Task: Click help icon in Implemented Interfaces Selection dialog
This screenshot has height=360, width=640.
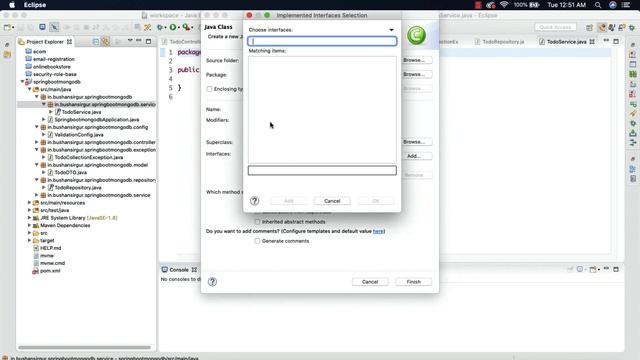Action: click(254, 201)
